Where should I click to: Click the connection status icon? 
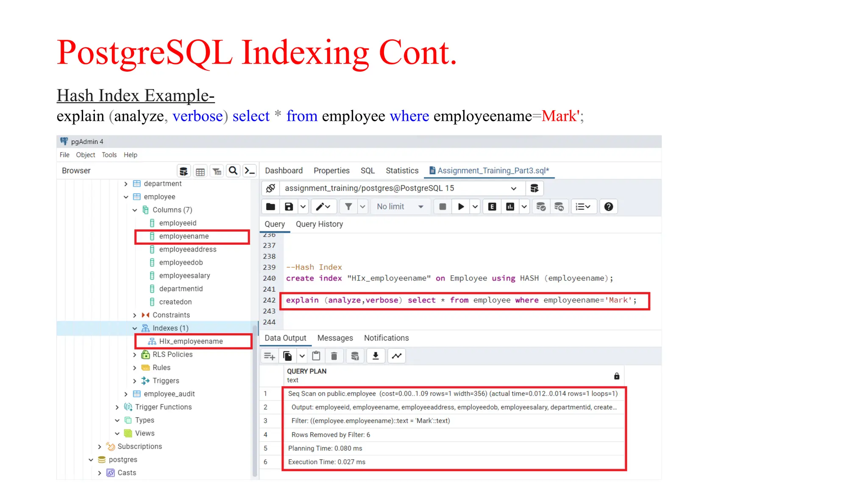click(x=270, y=188)
